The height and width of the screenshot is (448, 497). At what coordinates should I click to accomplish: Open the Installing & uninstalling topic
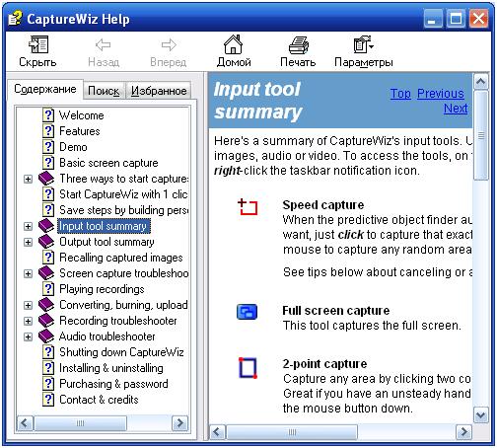[x=111, y=368]
